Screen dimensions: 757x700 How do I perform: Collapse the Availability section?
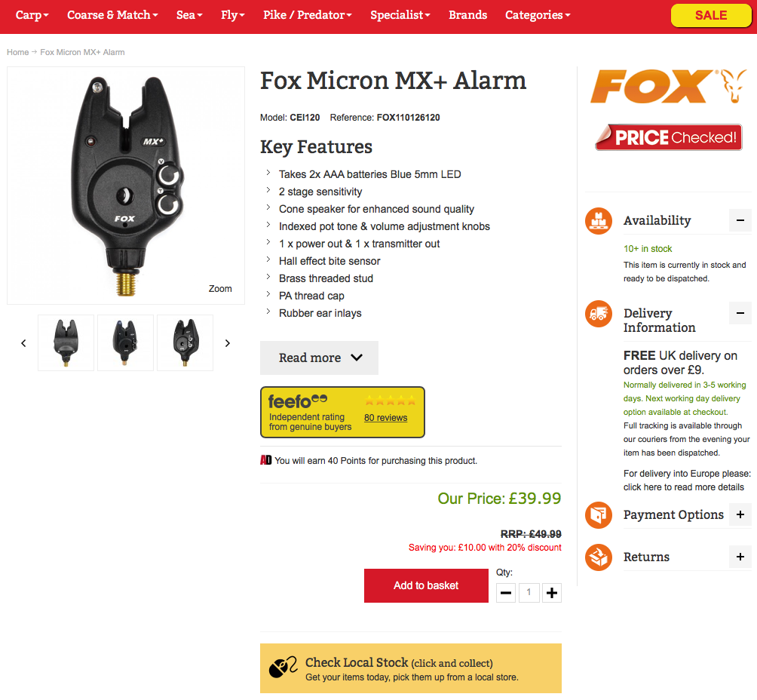point(740,220)
